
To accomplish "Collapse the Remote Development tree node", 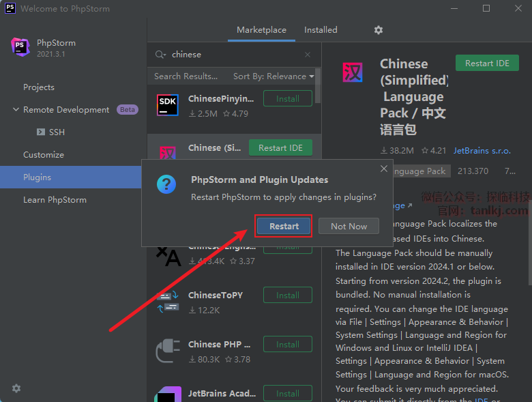I will pos(16,110).
